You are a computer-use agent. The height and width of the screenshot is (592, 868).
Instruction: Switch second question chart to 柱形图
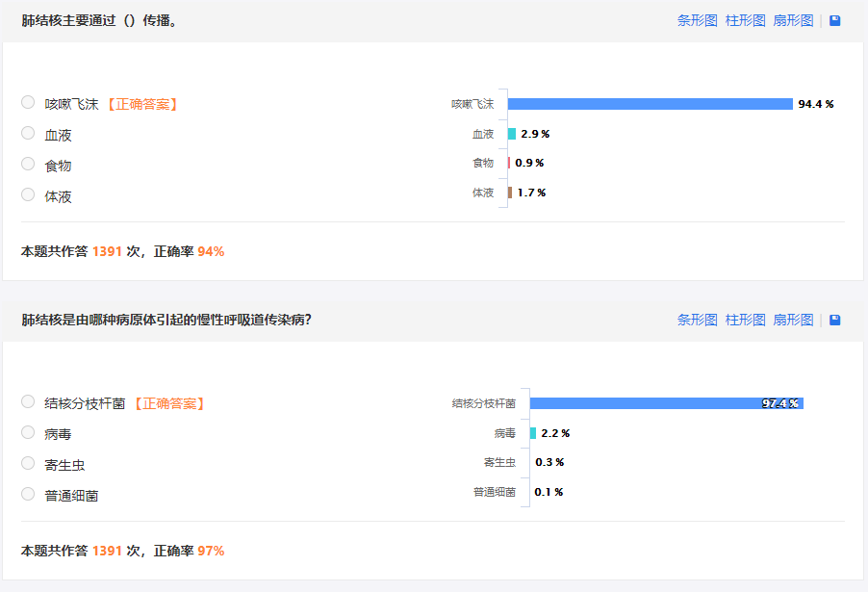click(745, 320)
